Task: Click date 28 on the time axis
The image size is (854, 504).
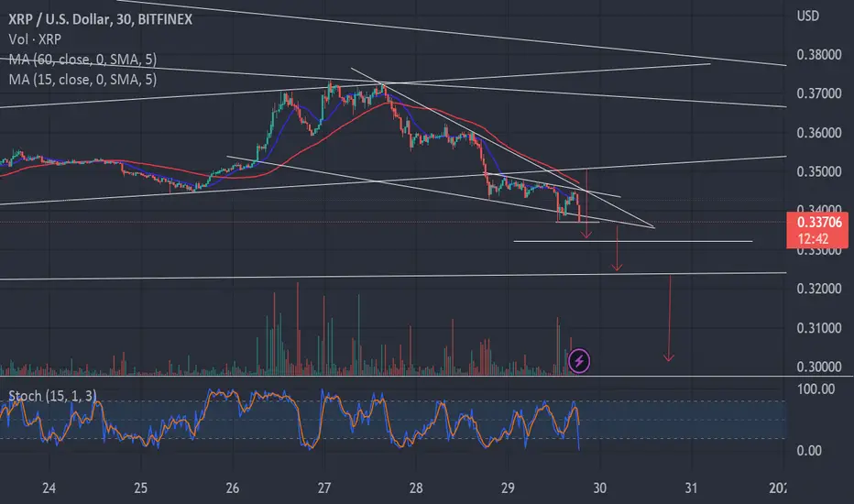Action: point(416,488)
